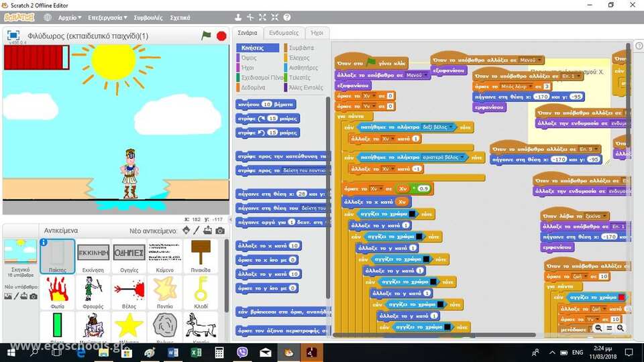Select the Delete tool in top toolbar
This screenshot has height=362, width=644.
click(x=250, y=17)
